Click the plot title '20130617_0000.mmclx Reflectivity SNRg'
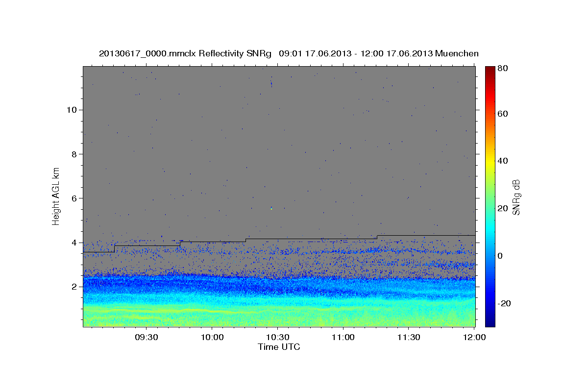Image resolution: width=588 pixels, height=392 pixels. point(185,53)
